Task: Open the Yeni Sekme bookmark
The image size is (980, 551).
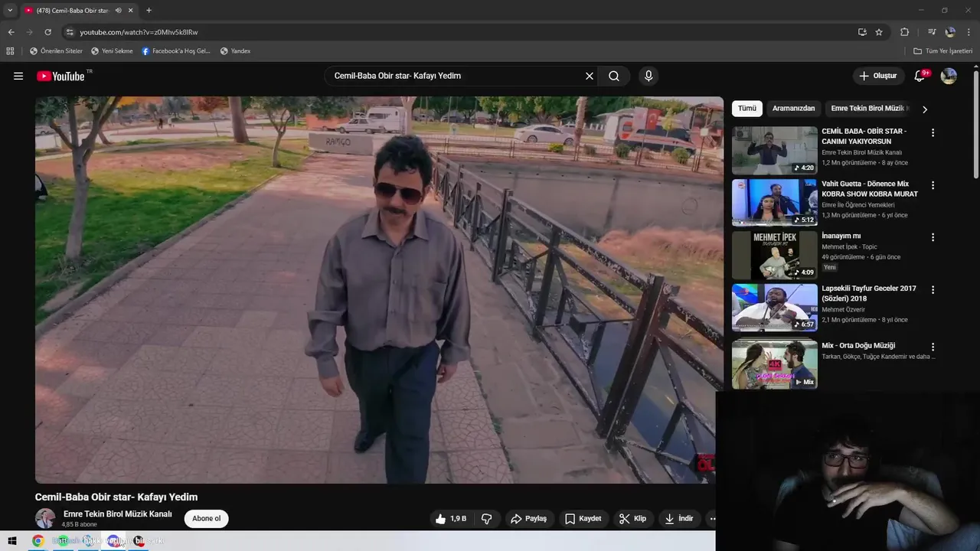Action: 112,51
